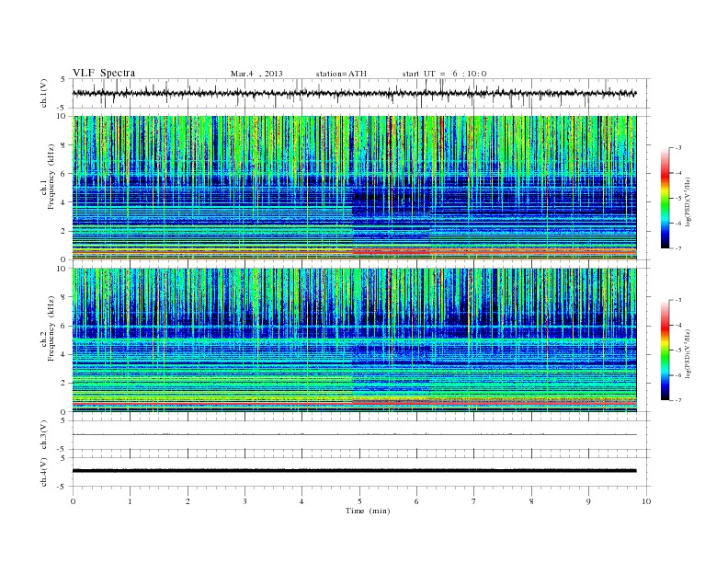
Task: Select the ch.2 "Frequency (kHz)" axis label
Action: coord(51,329)
